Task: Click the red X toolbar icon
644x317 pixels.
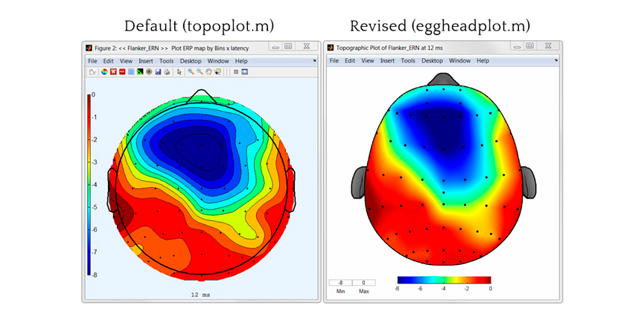Action: tap(112, 72)
